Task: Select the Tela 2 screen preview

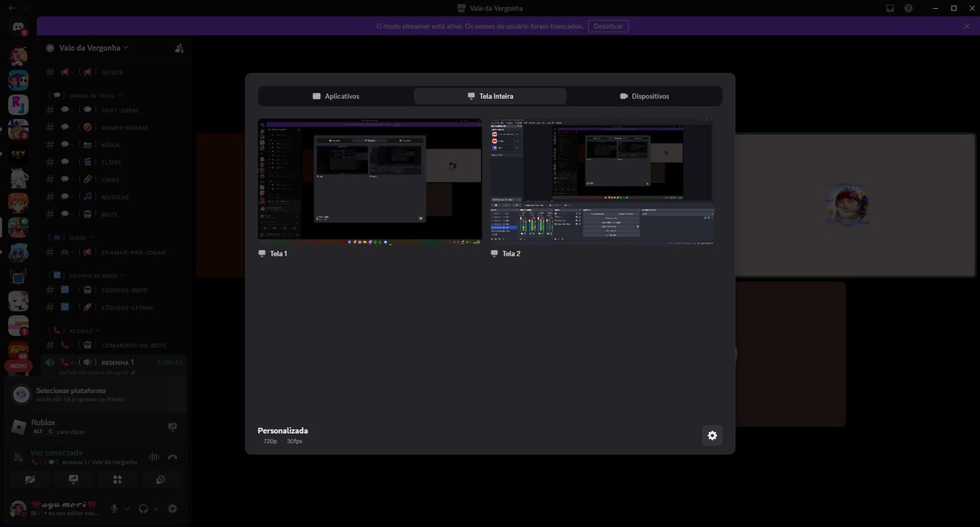Action: coord(602,182)
